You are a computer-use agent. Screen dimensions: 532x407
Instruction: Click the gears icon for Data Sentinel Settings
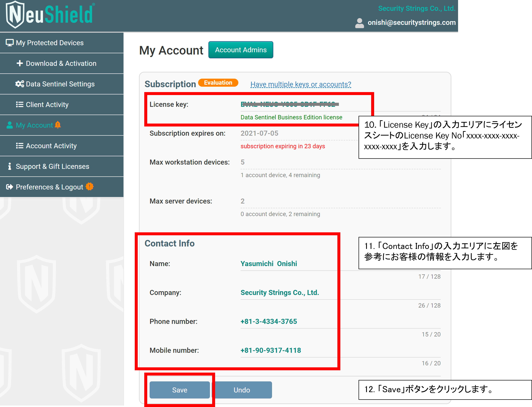(20, 84)
